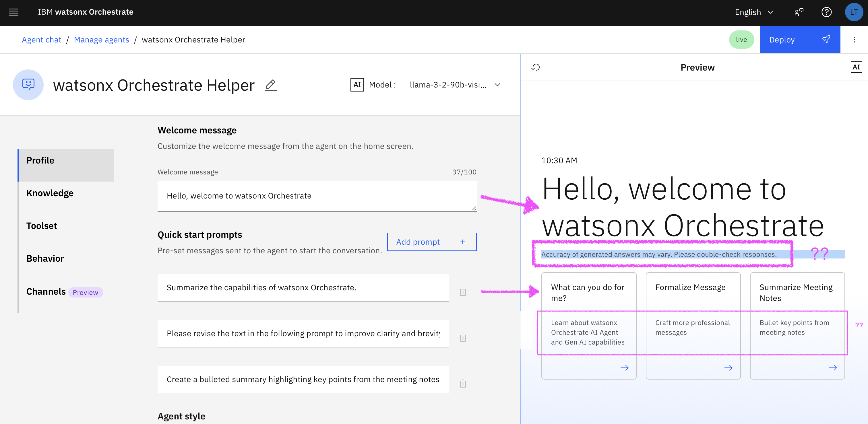Delete the meeting notes summary prompt
Viewport: 868px width, 424px height.
(x=463, y=384)
